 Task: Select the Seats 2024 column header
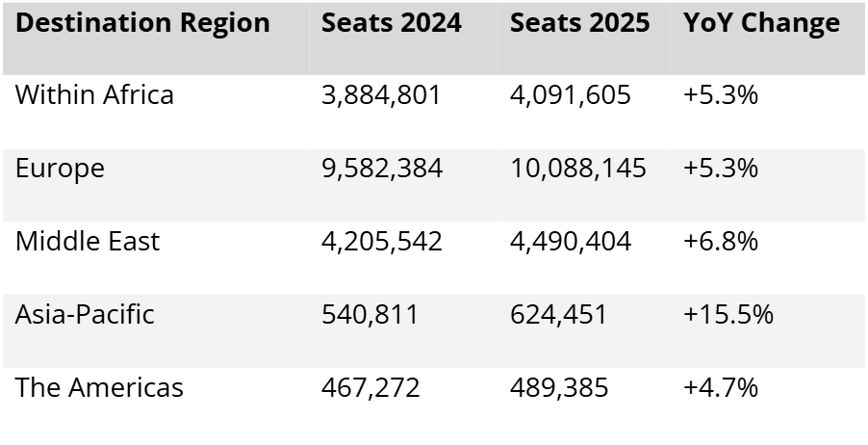(x=389, y=23)
